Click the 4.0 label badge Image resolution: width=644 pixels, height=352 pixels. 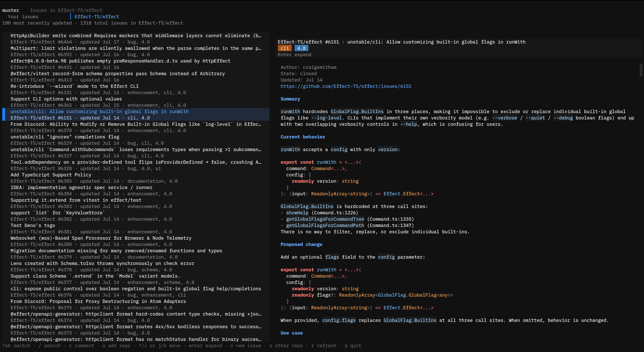pyautogui.click(x=301, y=48)
